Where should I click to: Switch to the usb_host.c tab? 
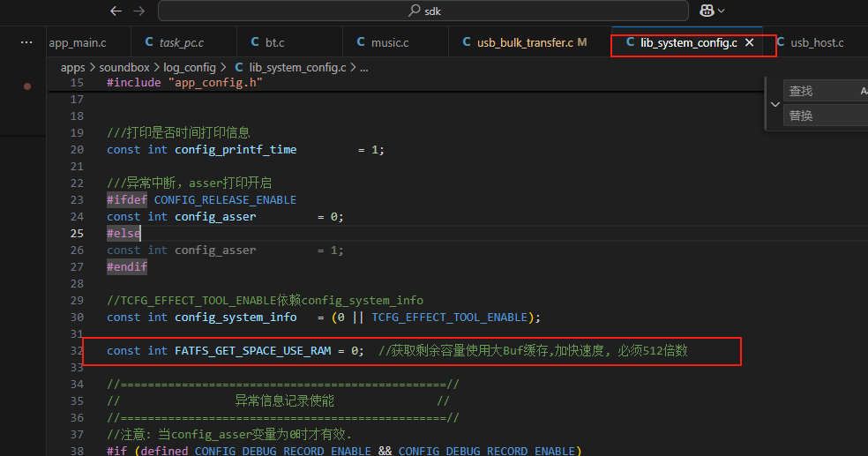pyautogui.click(x=817, y=42)
